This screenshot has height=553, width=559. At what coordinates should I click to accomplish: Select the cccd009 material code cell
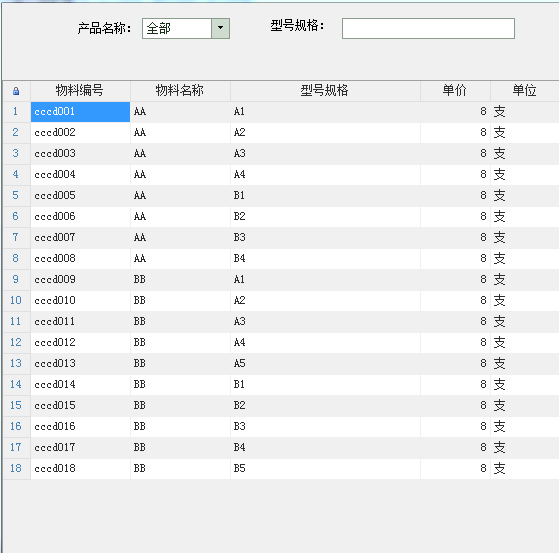80,280
